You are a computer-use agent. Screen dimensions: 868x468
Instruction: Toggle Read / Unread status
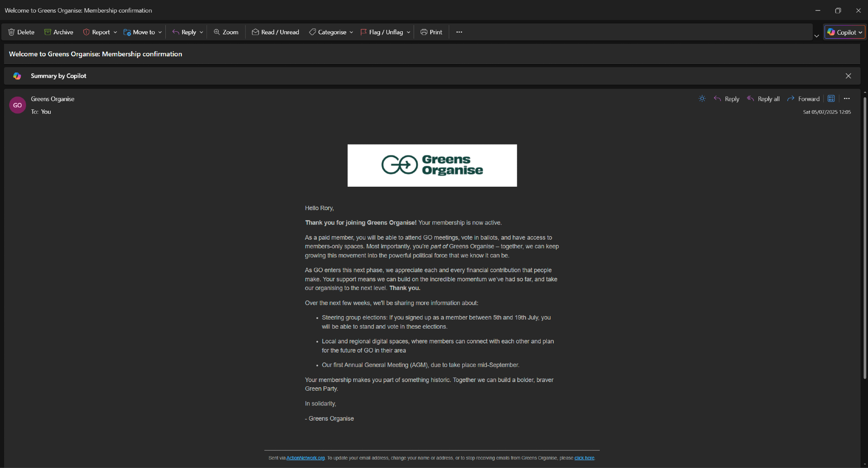click(276, 32)
